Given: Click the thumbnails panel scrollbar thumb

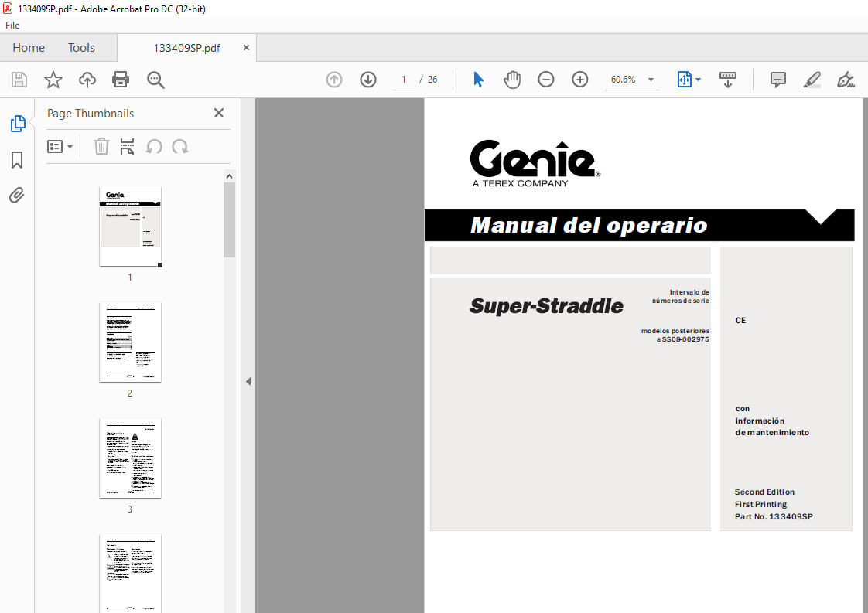Looking at the screenshot, I should click(229, 220).
